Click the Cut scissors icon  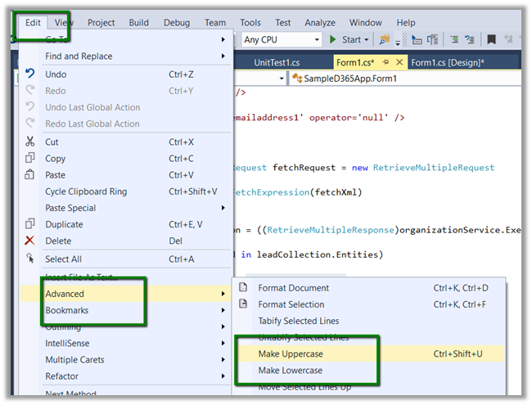pos(30,142)
